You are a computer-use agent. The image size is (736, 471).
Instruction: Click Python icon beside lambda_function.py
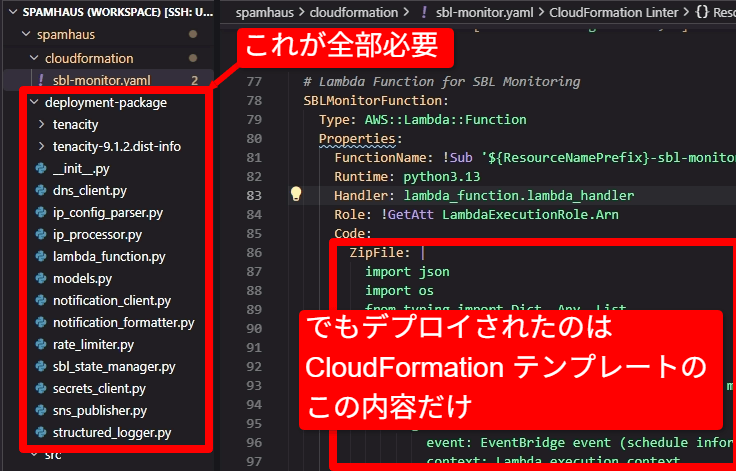(x=40, y=256)
